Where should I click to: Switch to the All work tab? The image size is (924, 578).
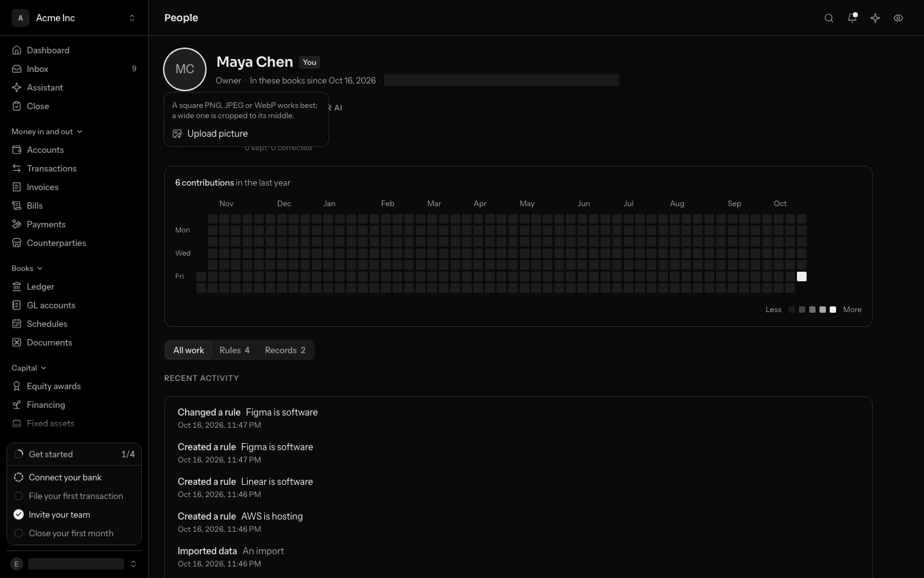tap(189, 350)
